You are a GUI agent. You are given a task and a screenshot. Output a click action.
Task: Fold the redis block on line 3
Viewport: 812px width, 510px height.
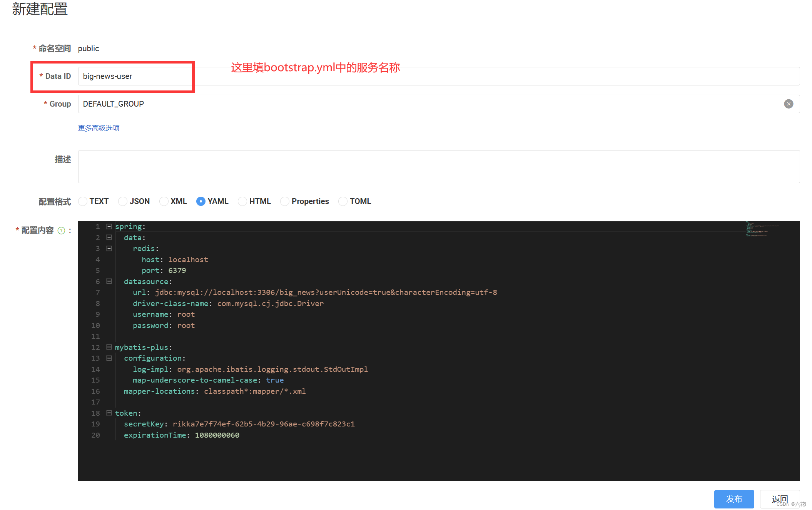[x=109, y=249]
